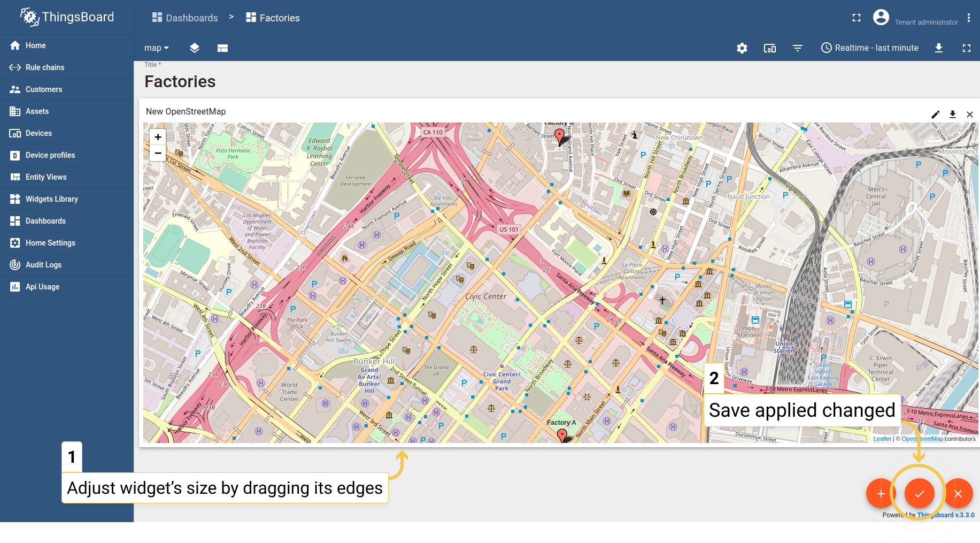980x543 pixels.
Task: Open the top-right three-dot menu
Action: 969,18
